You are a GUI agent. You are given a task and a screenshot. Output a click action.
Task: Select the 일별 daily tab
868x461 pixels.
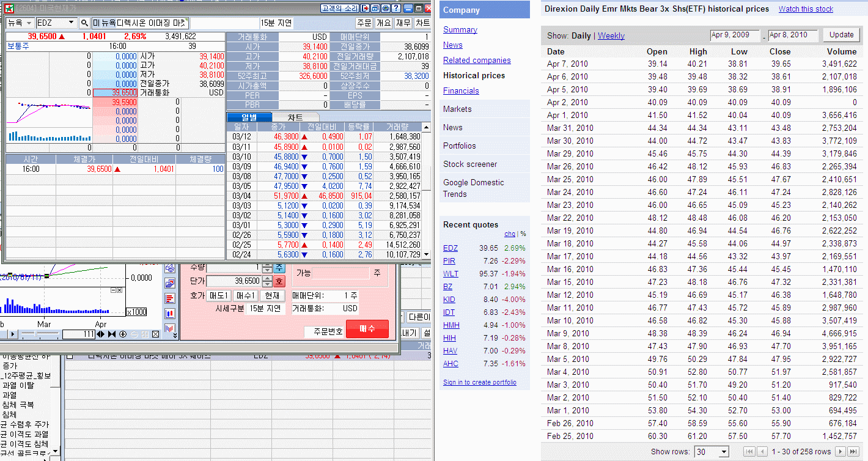pos(249,117)
